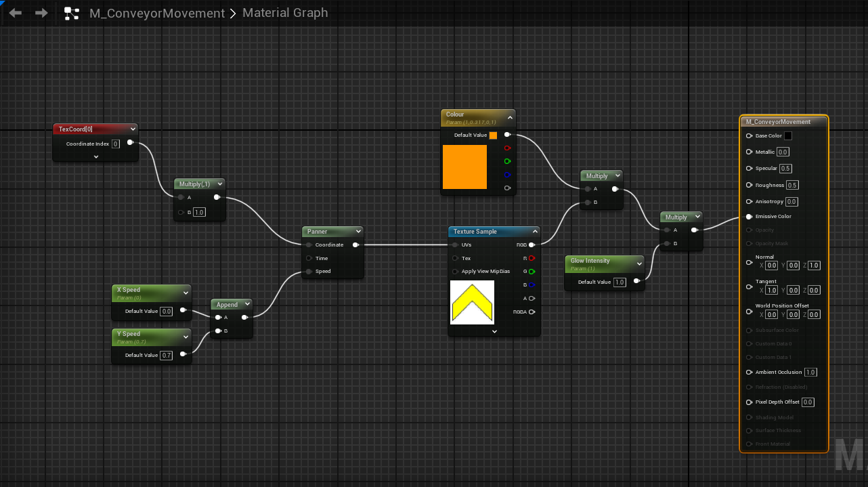Click the Colour alpha channel pin
Screen dimensions: 868x487
coord(507,188)
